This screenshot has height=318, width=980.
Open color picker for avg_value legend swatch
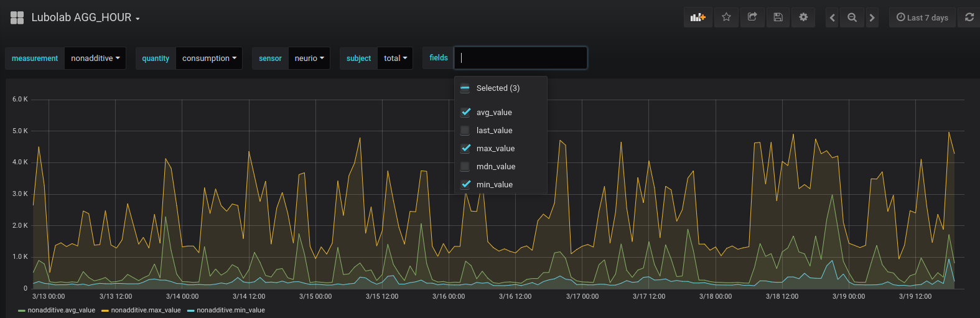tap(22, 311)
